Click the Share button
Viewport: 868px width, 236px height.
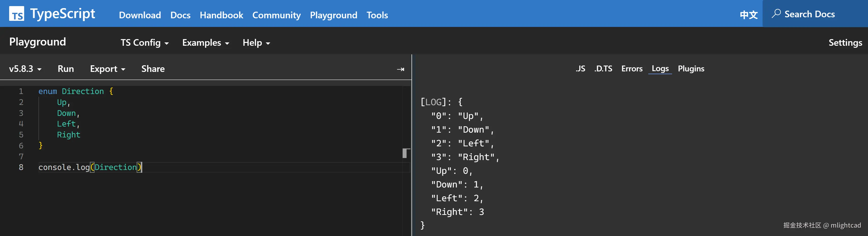(x=153, y=69)
